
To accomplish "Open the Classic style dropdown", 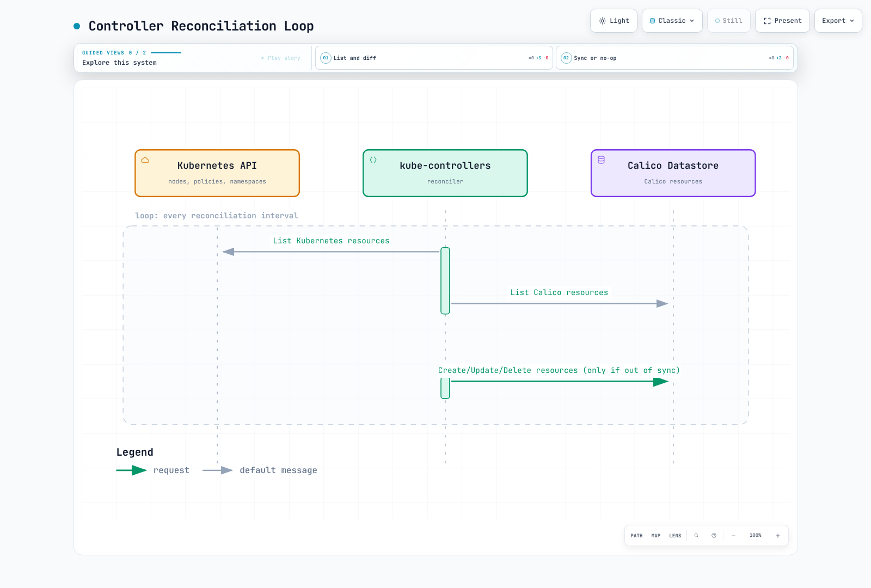I will [672, 21].
